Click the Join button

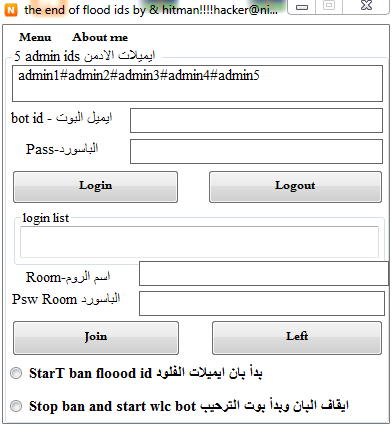[x=96, y=338]
